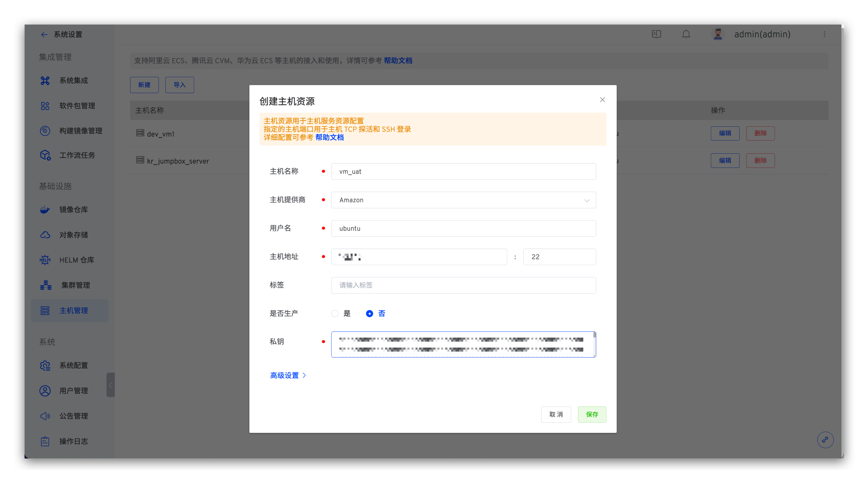The height and width of the screenshot is (483, 868).
Task: Click the admin user avatar
Action: pos(717,34)
